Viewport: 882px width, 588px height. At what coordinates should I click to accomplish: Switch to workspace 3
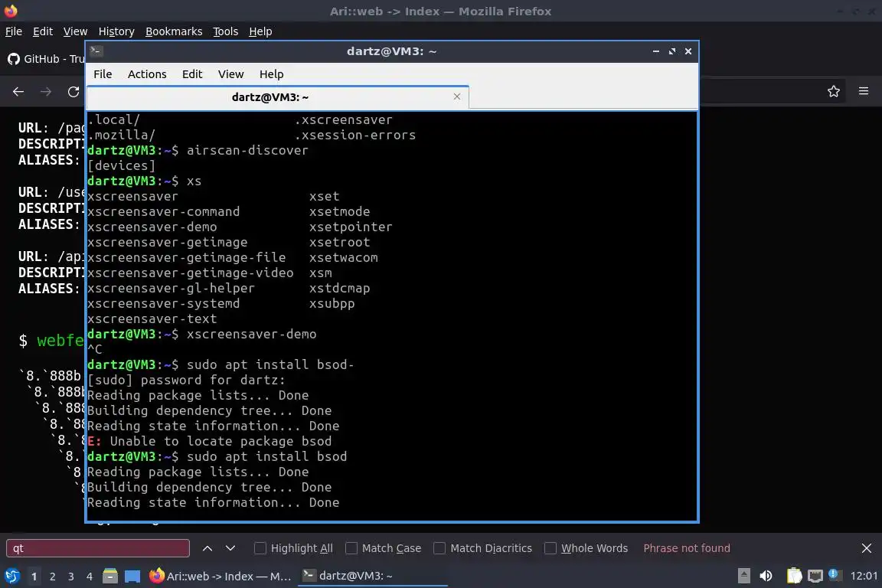71,577
